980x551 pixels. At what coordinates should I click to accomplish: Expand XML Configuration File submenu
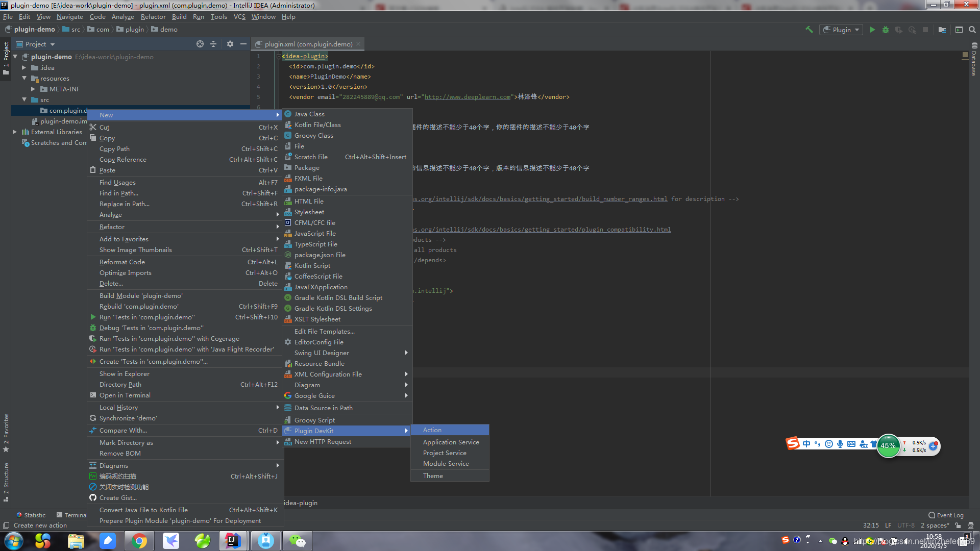(348, 374)
